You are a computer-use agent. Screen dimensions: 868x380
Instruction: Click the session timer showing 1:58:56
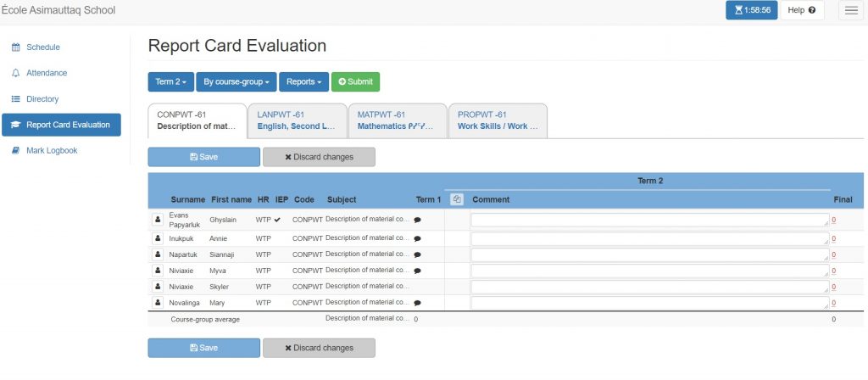(751, 10)
